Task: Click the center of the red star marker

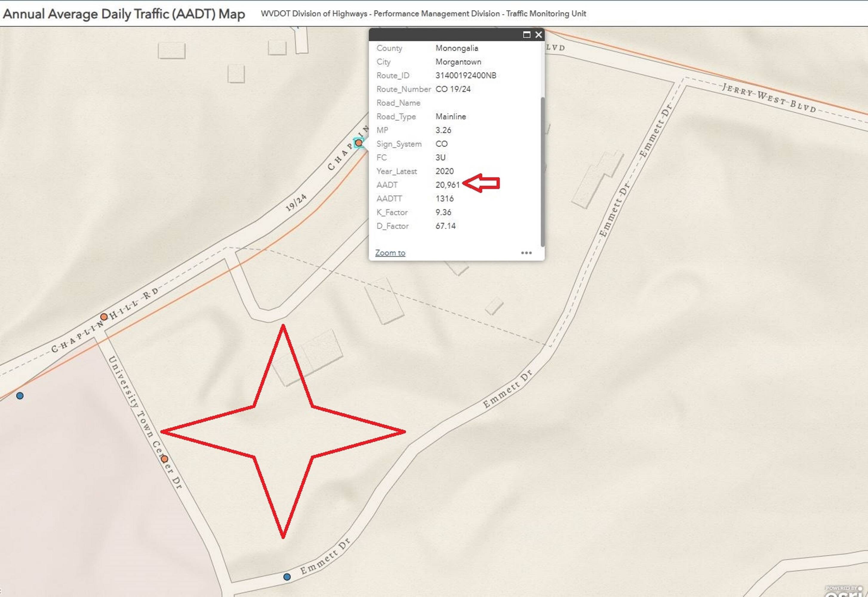Action: coord(283,431)
